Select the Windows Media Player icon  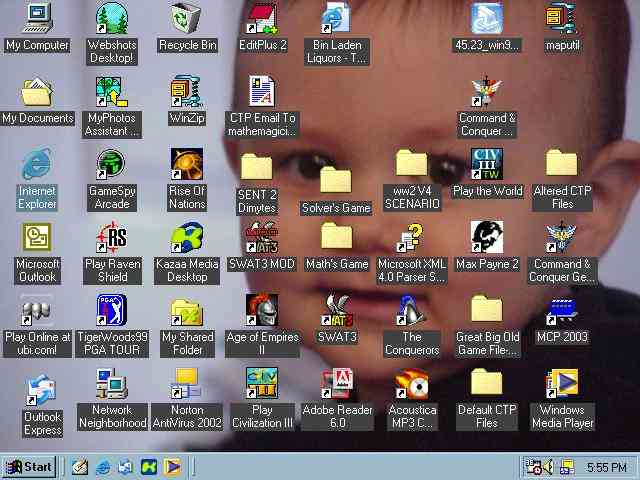tap(562, 385)
